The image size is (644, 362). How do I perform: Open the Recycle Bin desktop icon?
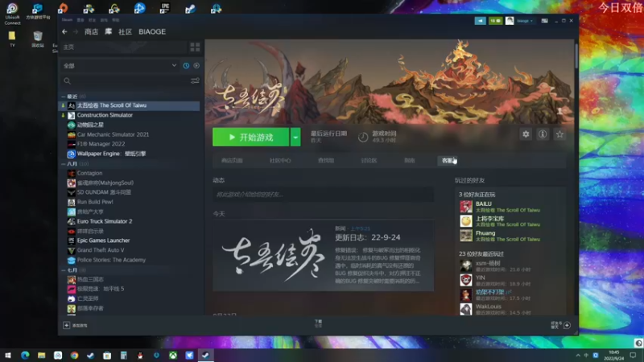coord(38,39)
